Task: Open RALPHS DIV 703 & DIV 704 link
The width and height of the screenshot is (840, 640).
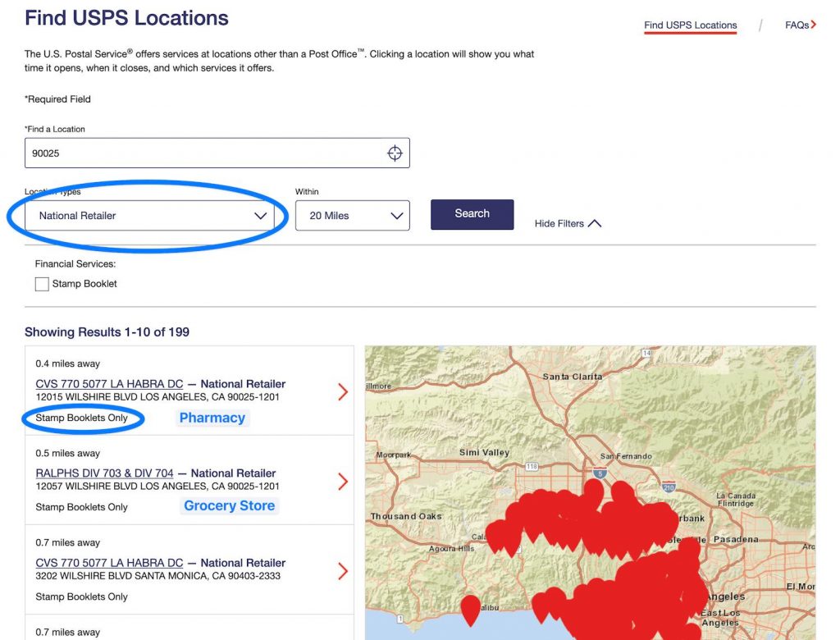Action: [104, 473]
